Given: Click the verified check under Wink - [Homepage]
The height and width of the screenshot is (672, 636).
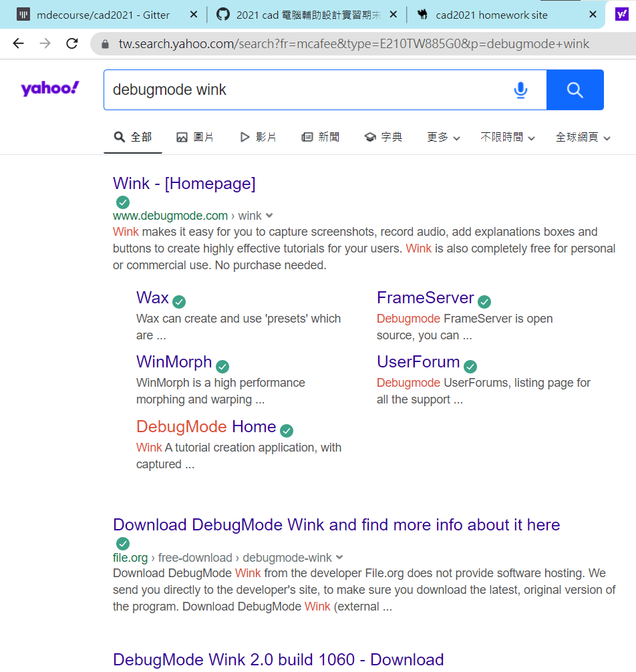Looking at the screenshot, I should [x=123, y=202].
